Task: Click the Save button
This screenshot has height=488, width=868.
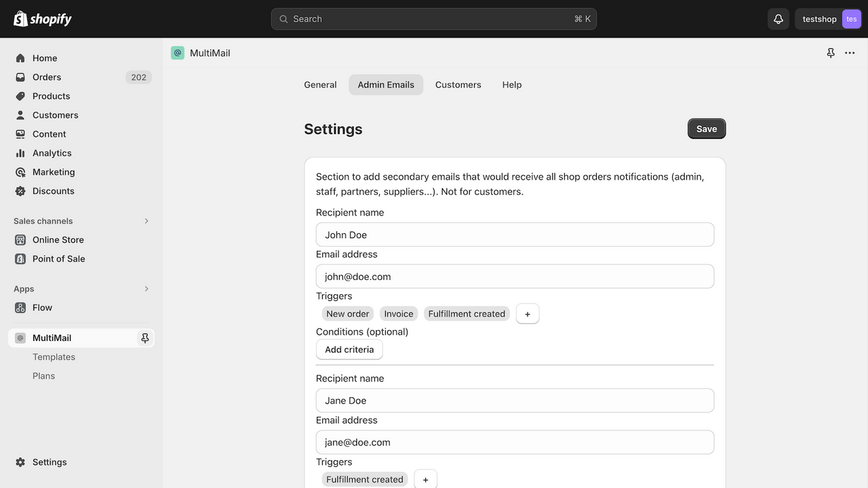Action: (707, 129)
